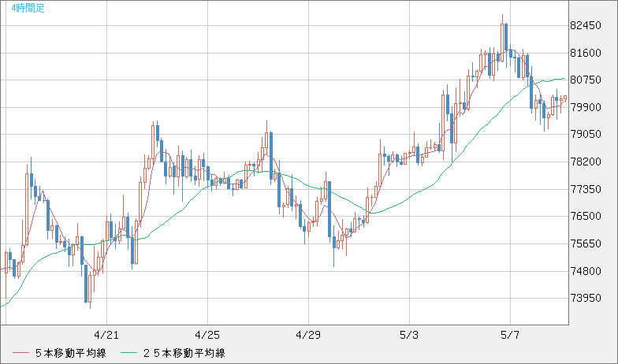Image resolution: width=618 pixels, height=364 pixels.
Task: Click the 75650 price axis label
Action: [x=586, y=243]
